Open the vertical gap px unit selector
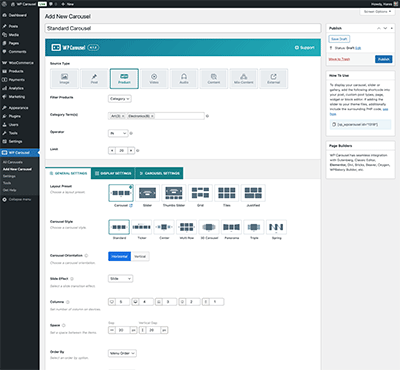The image size is (400, 370). 164,330
